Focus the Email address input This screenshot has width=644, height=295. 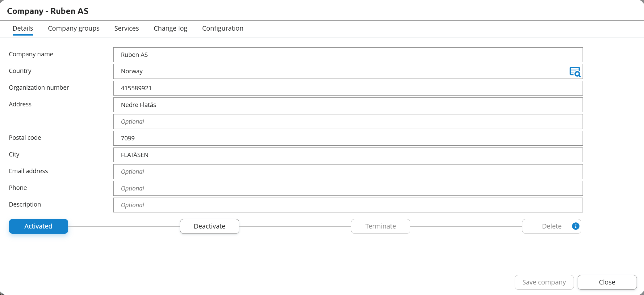coord(348,172)
